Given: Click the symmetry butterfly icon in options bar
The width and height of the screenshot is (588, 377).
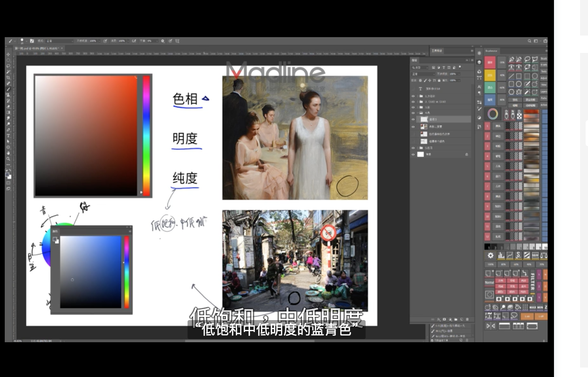Looking at the screenshot, I should click(177, 41).
